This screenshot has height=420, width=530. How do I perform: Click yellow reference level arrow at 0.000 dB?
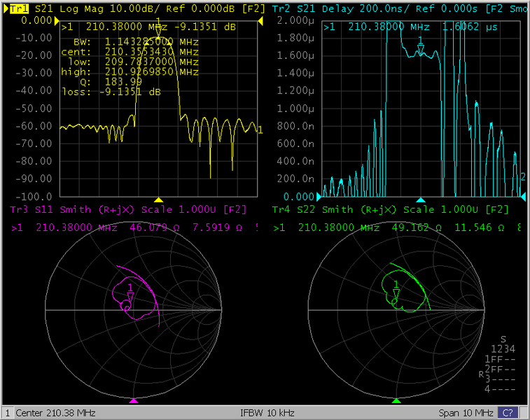[x=53, y=21]
